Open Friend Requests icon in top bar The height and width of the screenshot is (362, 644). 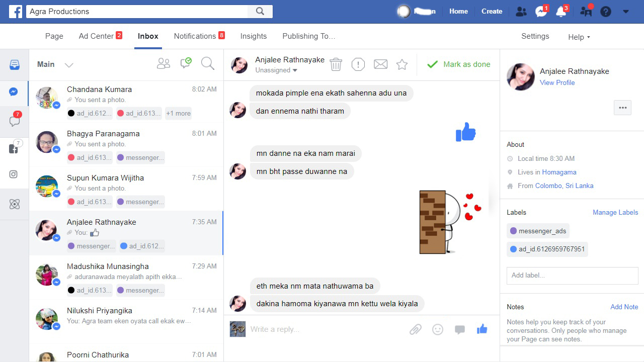pyautogui.click(x=521, y=12)
